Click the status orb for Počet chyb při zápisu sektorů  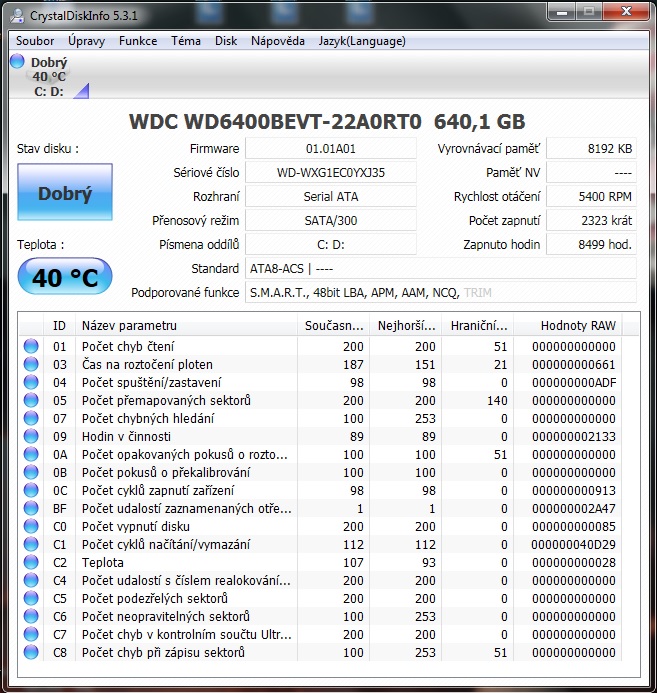(x=31, y=652)
